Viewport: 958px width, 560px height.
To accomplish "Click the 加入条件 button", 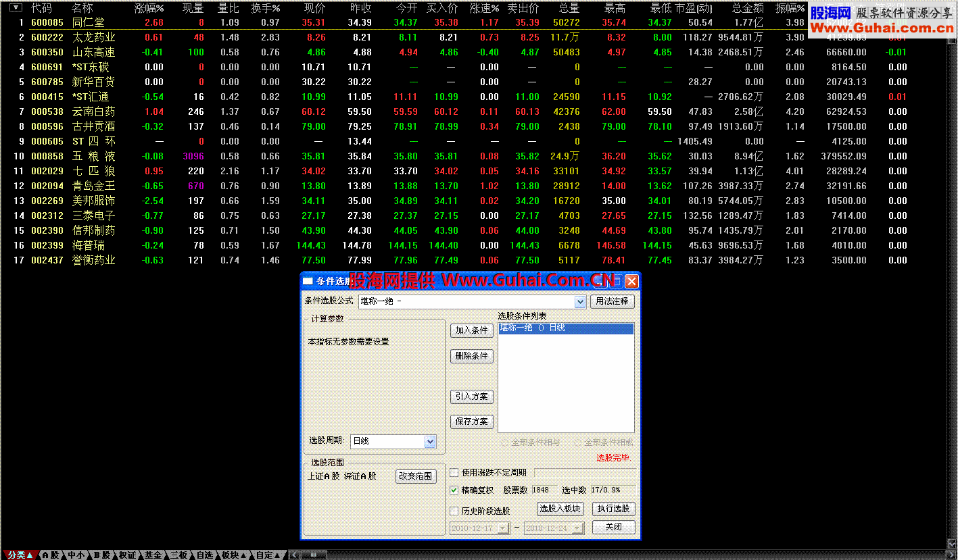I will click(472, 330).
